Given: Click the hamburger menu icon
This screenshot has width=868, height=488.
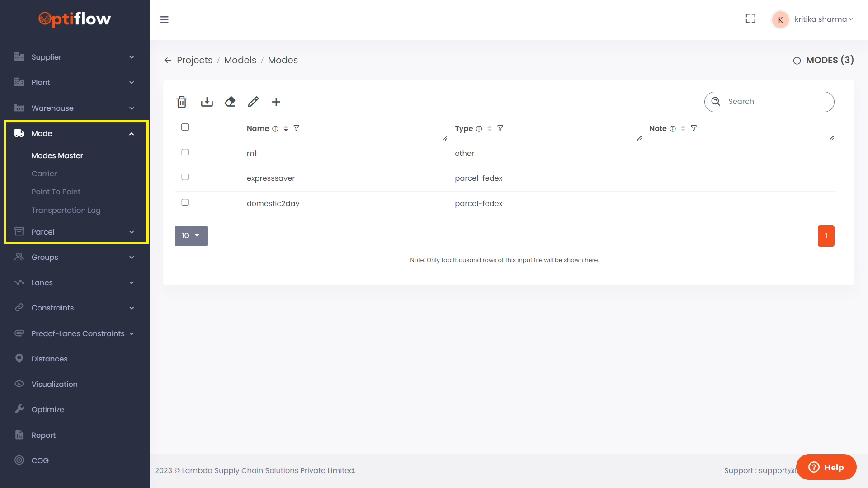Looking at the screenshot, I should pos(165,20).
